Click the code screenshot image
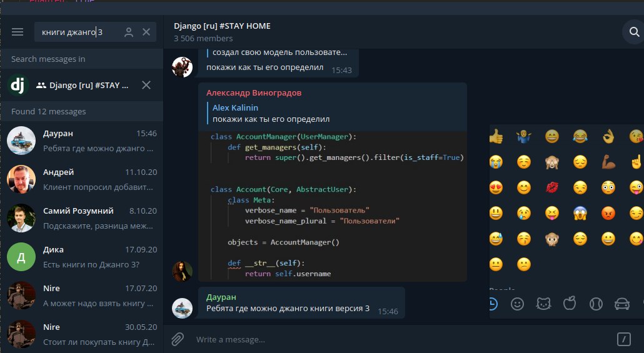The image size is (644, 353). [x=332, y=206]
